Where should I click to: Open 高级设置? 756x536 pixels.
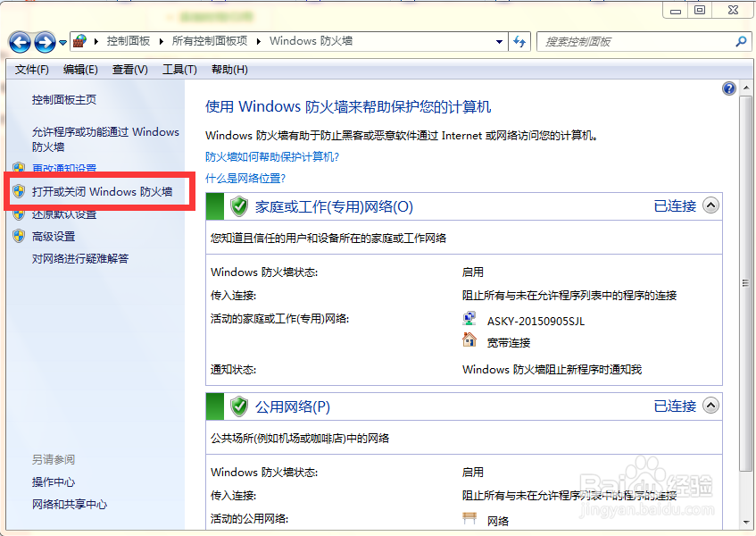coord(54,237)
